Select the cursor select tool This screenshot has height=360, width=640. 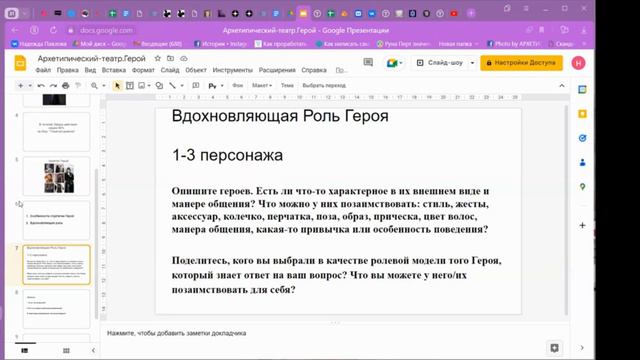point(117,86)
